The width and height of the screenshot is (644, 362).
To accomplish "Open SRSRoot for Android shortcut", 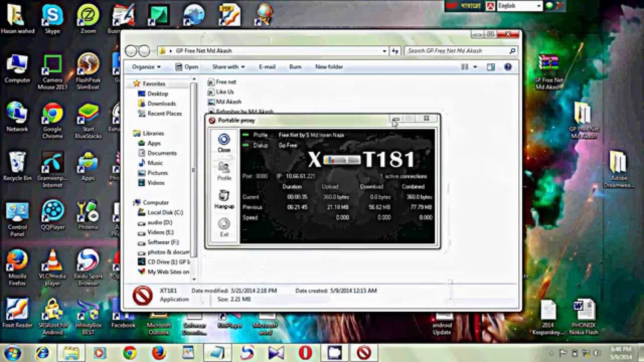I will coord(52,317).
